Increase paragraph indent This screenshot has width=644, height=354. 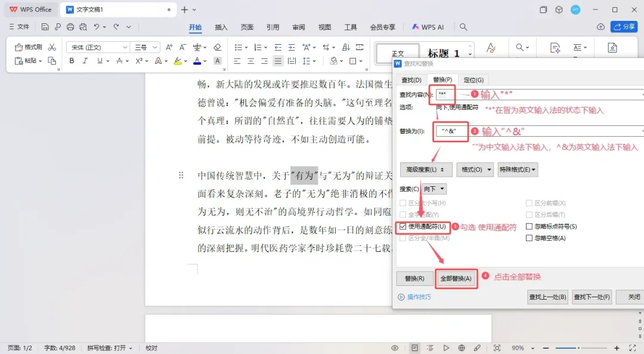pyautogui.click(x=292, y=47)
